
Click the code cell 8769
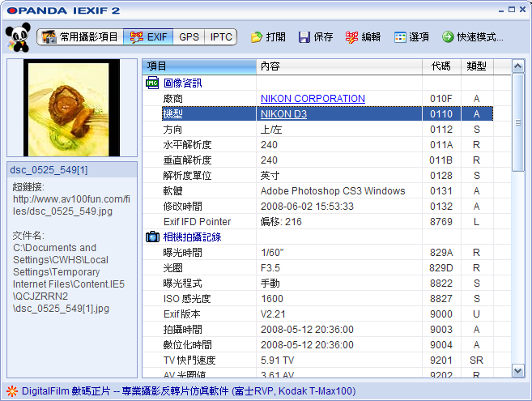[441, 222]
